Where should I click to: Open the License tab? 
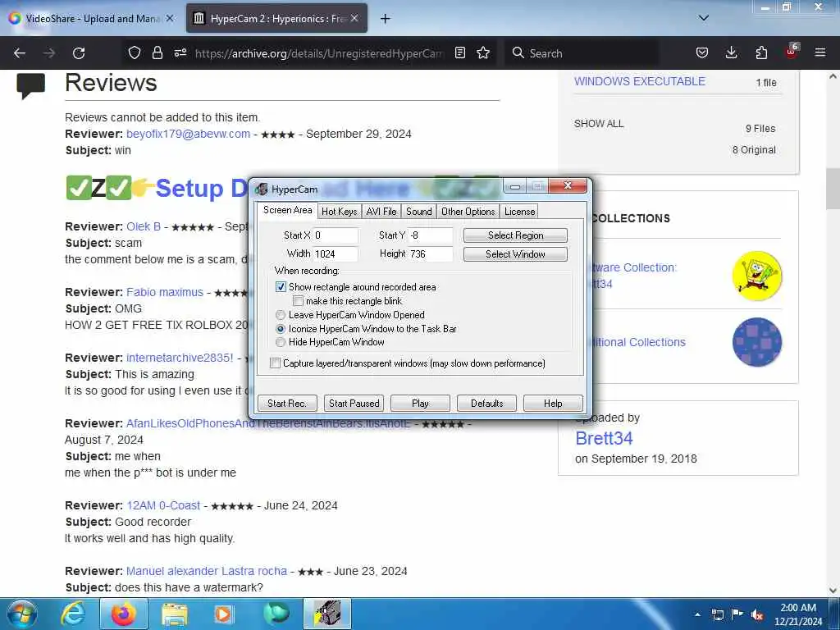point(519,211)
